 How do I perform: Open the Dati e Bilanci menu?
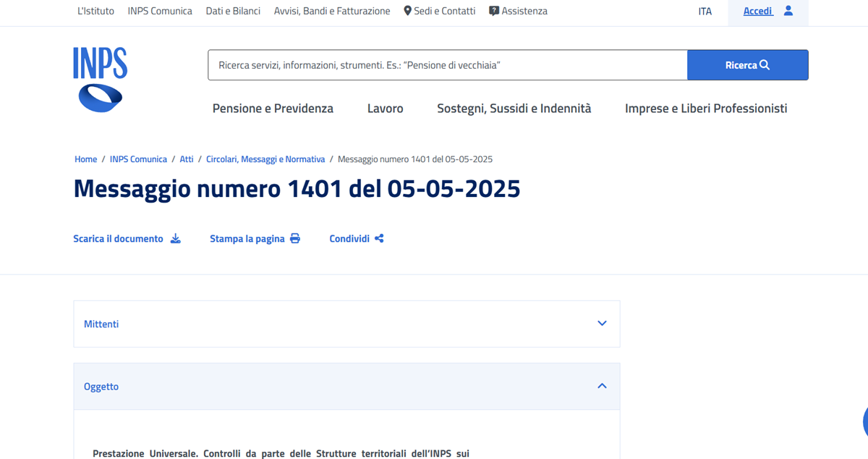coord(233,11)
